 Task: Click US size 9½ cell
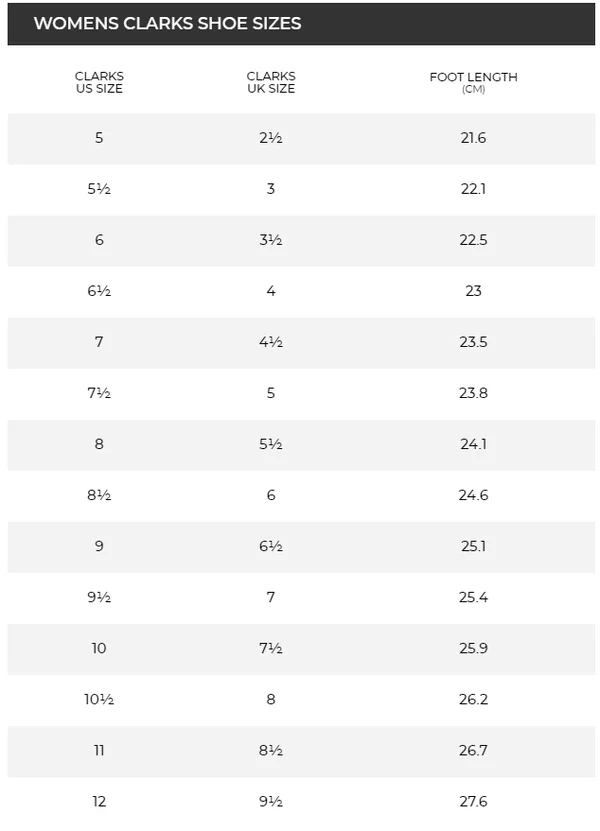click(x=99, y=597)
